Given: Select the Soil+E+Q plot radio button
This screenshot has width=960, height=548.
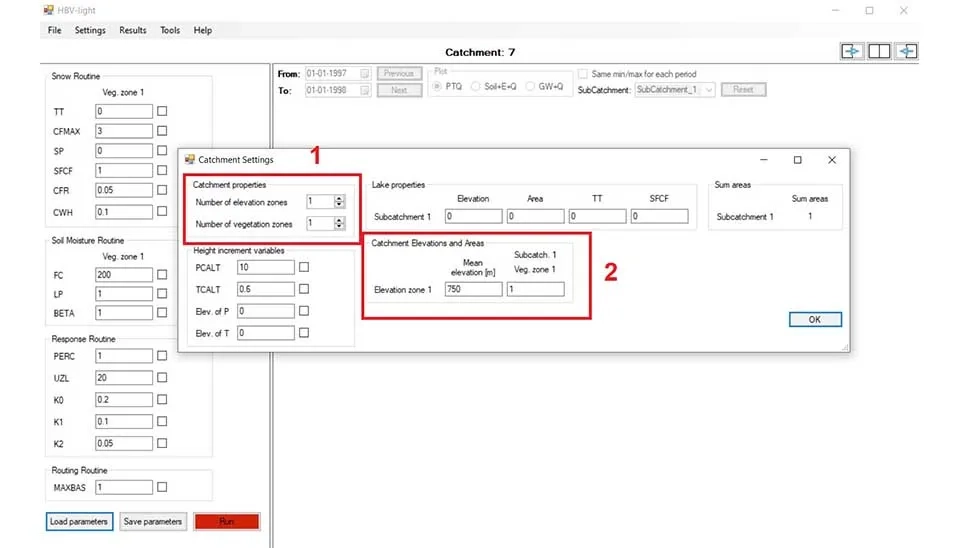Looking at the screenshot, I should [476, 89].
